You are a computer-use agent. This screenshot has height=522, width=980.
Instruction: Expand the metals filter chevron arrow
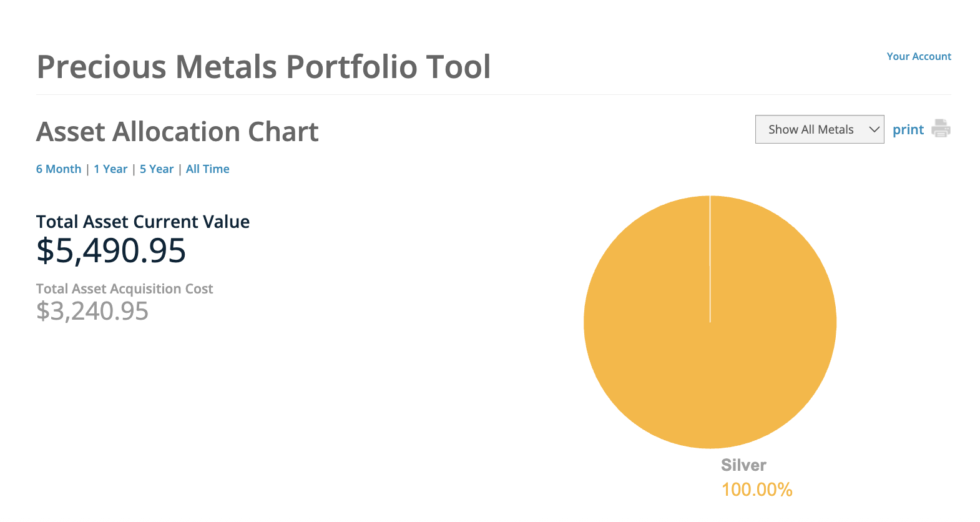tap(874, 129)
